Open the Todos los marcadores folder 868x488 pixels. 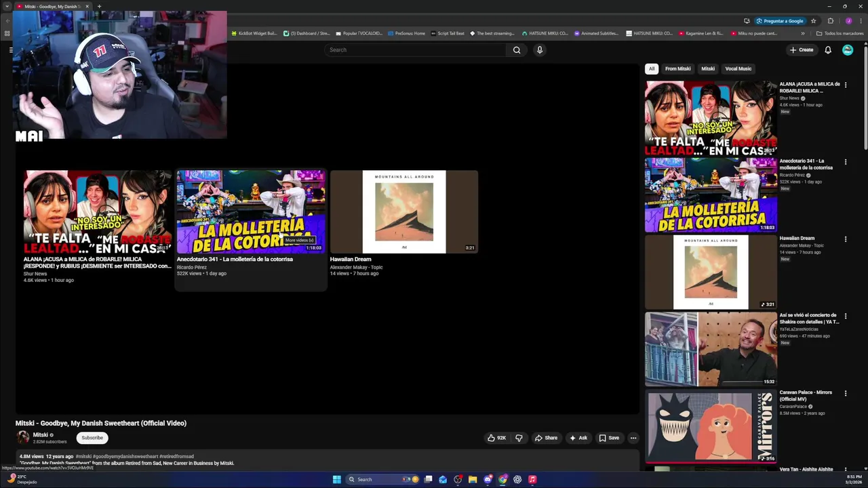coord(840,33)
